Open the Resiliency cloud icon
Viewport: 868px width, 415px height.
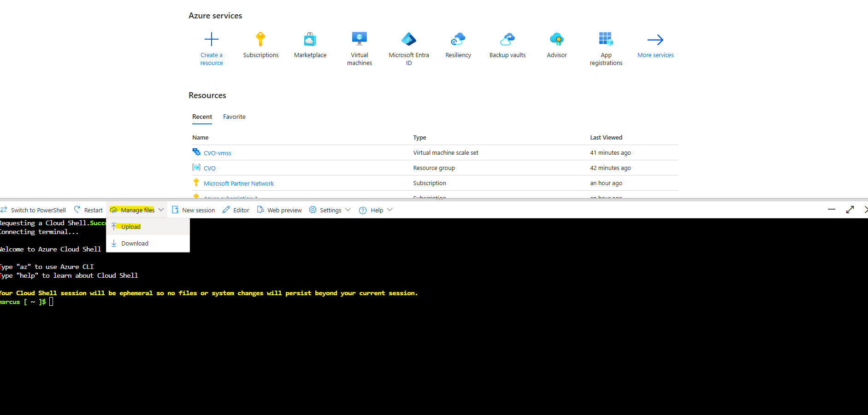[458, 39]
